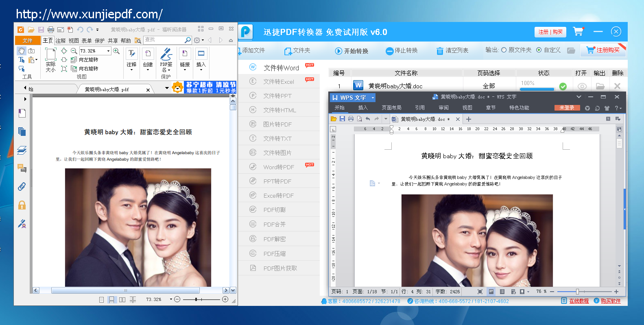Select the Text selection tool in Foxit
The width and height of the screenshot is (644, 325).
(x=21, y=60)
